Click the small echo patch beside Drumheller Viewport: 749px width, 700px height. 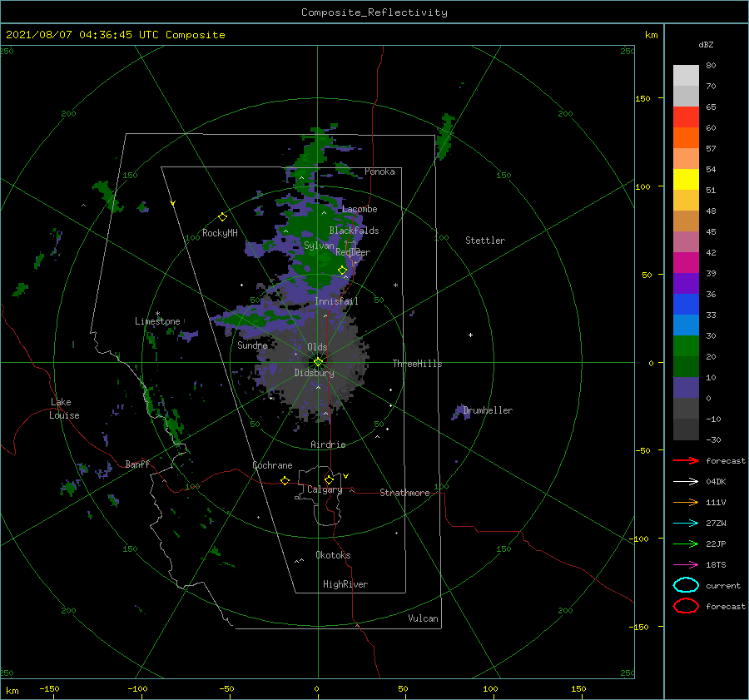[x=460, y=412]
